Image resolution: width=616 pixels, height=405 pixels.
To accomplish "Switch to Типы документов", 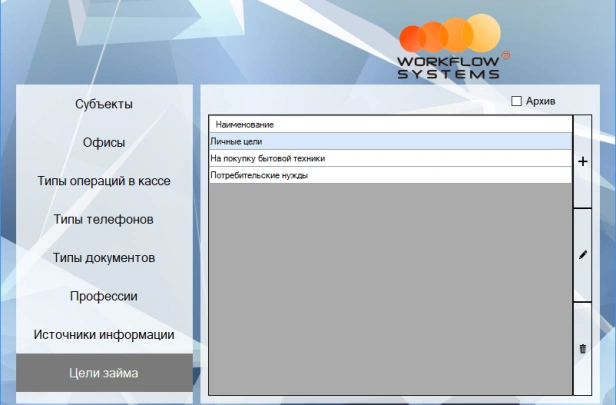I will click(x=104, y=258).
